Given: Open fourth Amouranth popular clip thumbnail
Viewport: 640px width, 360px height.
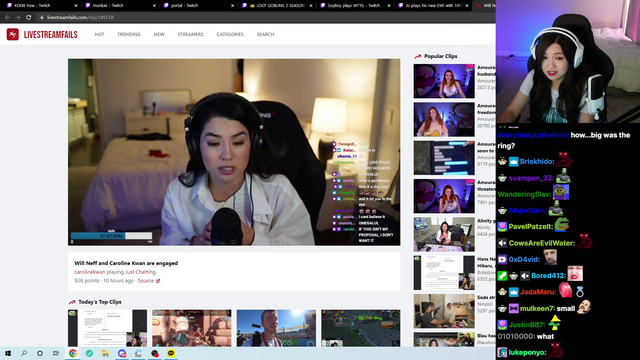Looking at the screenshot, I should click(x=444, y=196).
